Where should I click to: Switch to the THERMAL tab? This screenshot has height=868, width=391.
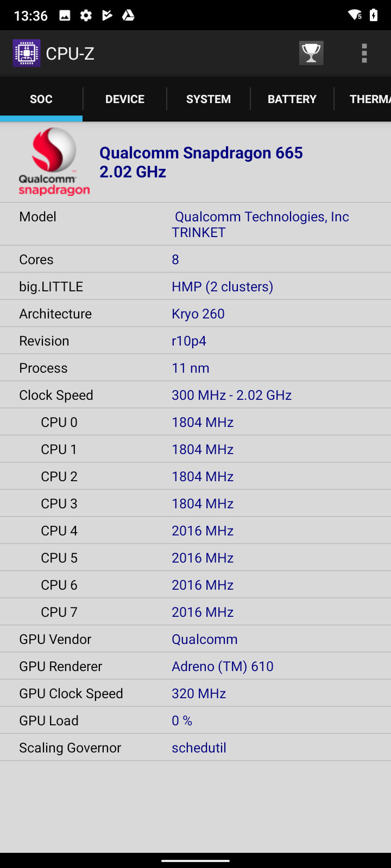point(368,99)
